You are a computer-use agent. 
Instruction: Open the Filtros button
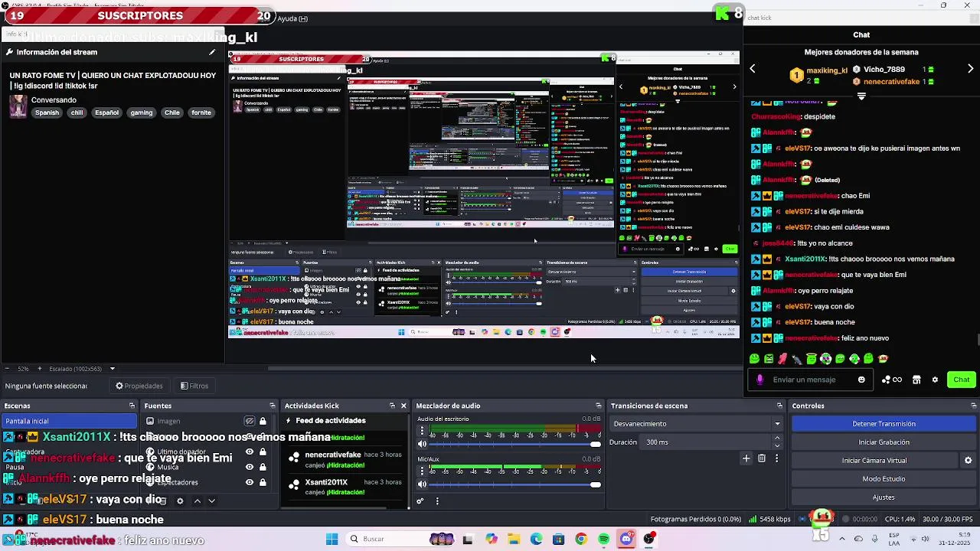click(x=194, y=386)
